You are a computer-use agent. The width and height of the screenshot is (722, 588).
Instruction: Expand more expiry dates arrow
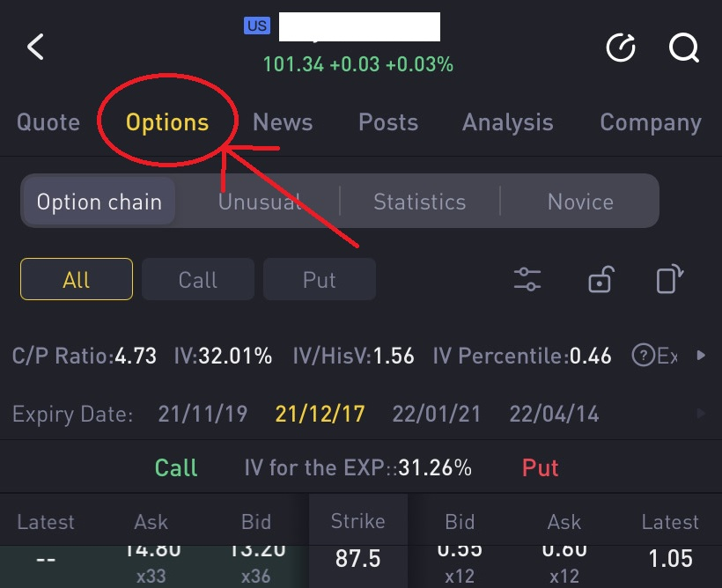tap(701, 413)
